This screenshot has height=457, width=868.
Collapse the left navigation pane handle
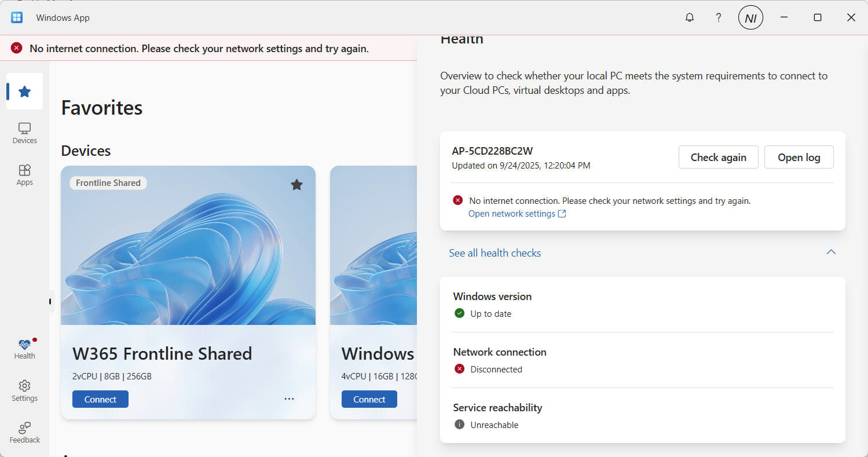[50, 301]
